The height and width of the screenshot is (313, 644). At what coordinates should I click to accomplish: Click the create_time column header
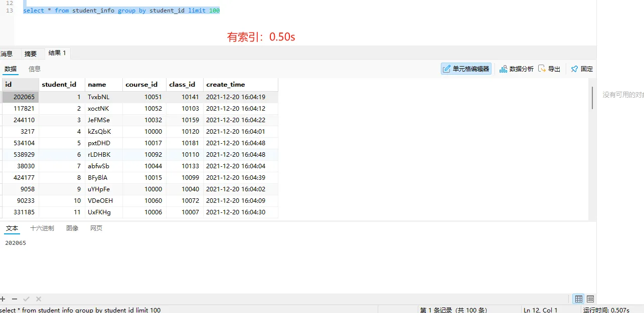click(x=226, y=85)
